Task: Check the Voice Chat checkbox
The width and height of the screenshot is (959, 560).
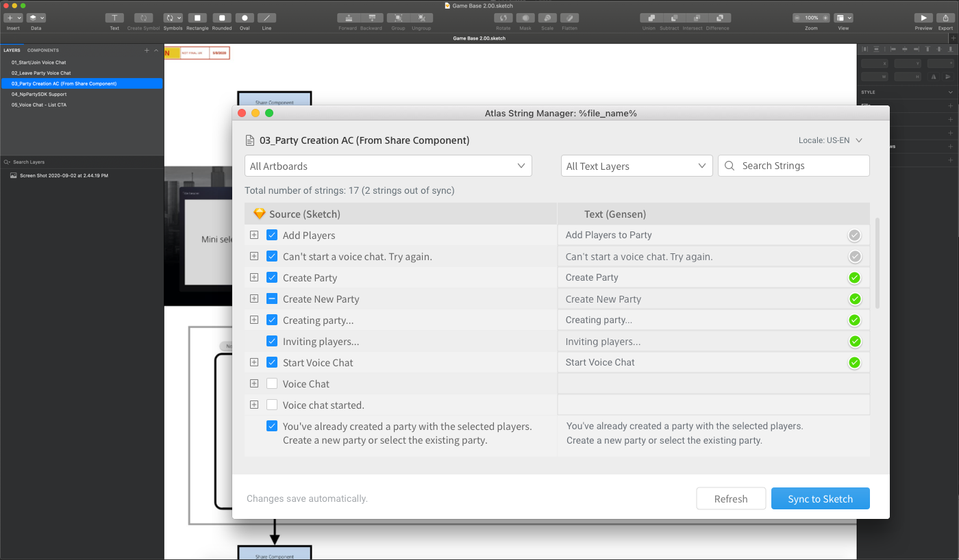Action: tap(272, 383)
